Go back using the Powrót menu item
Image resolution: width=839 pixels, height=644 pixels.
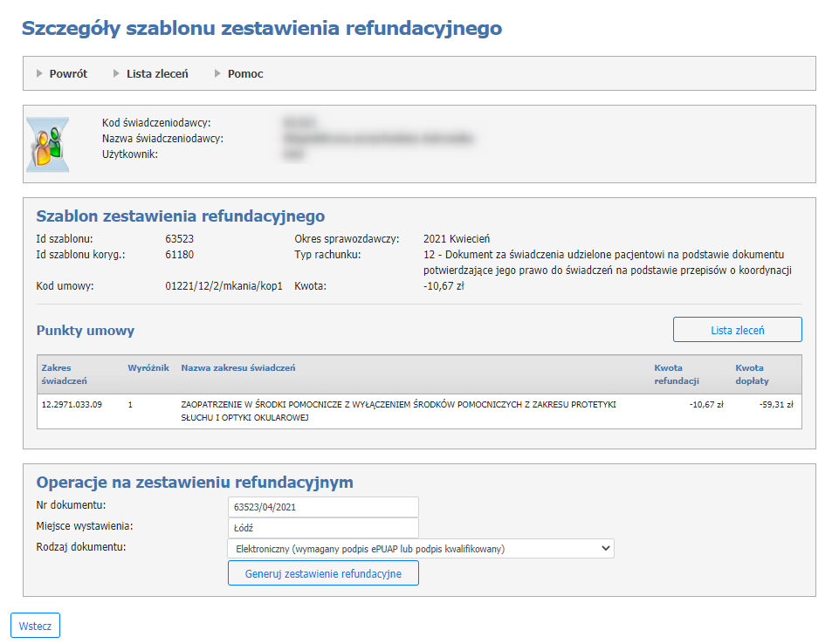68,74
